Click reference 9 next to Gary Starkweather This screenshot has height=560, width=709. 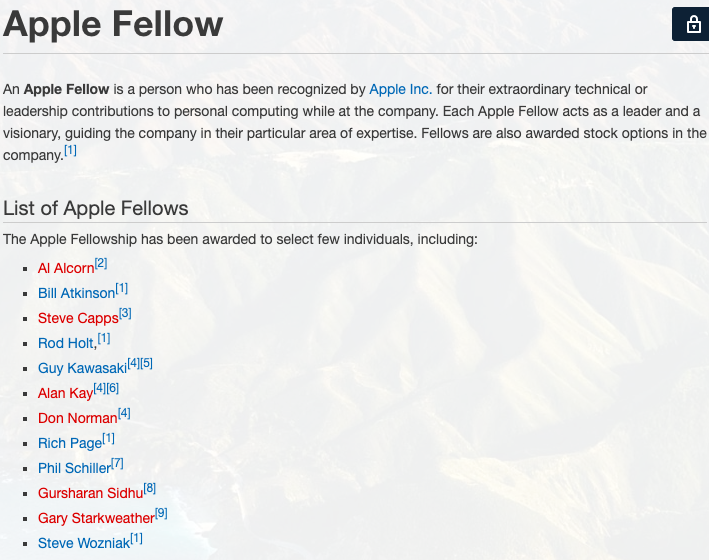pyautogui.click(x=161, y=514)
